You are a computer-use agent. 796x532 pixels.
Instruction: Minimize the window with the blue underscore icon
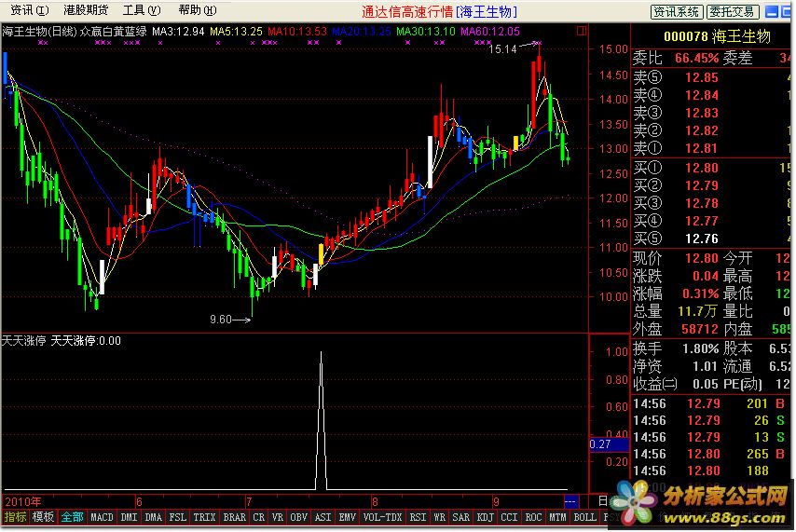772,12
